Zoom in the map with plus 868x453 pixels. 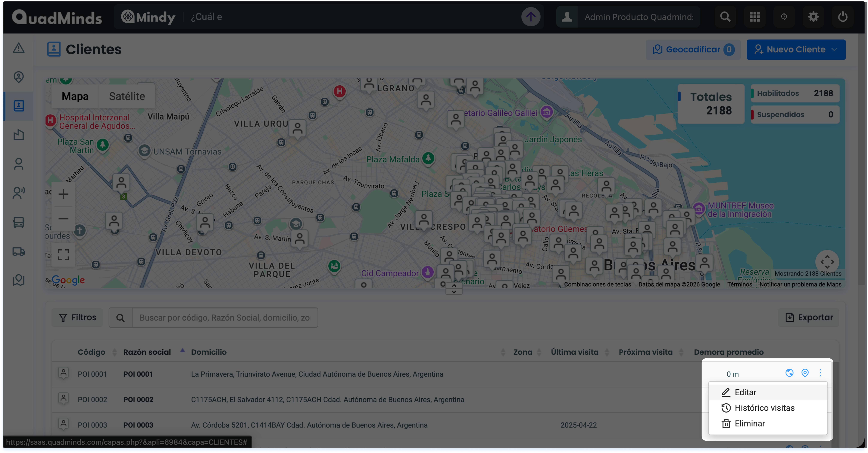(x=63, y=194)
